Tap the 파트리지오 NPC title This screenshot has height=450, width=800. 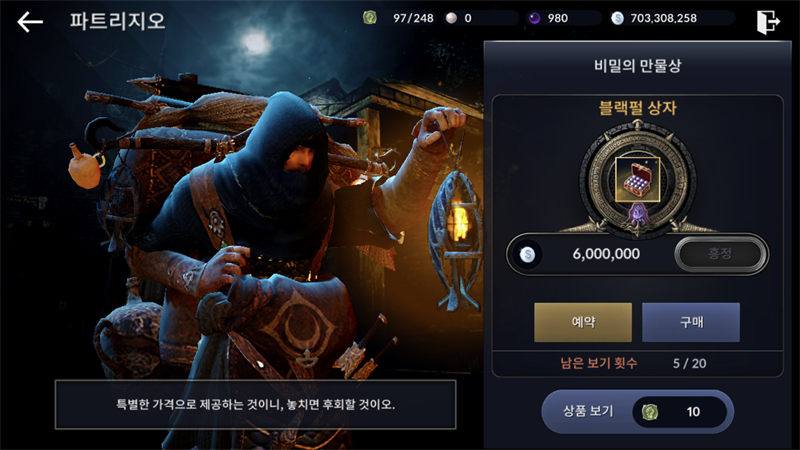(x=117, y=21)
